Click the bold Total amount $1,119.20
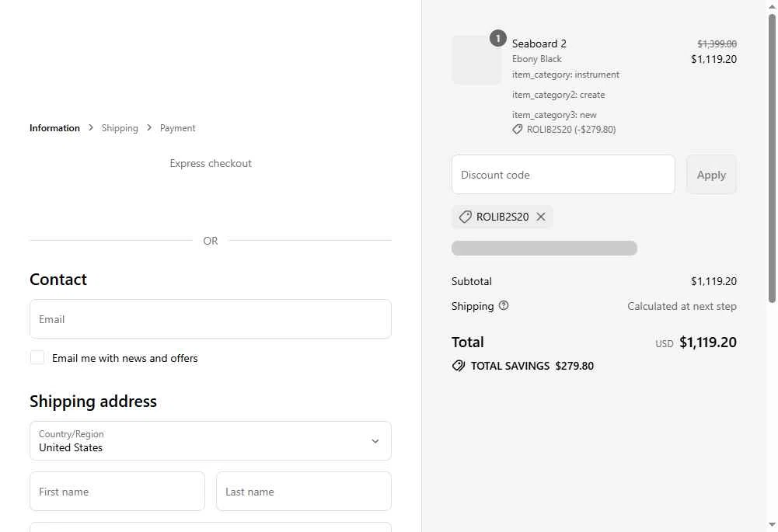This screenshot has height=532, width=778. pos(707,342)
